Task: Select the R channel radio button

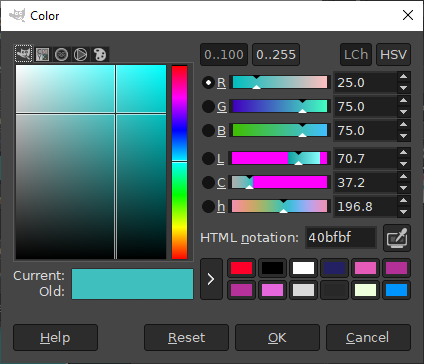Action: pos(208,82)
